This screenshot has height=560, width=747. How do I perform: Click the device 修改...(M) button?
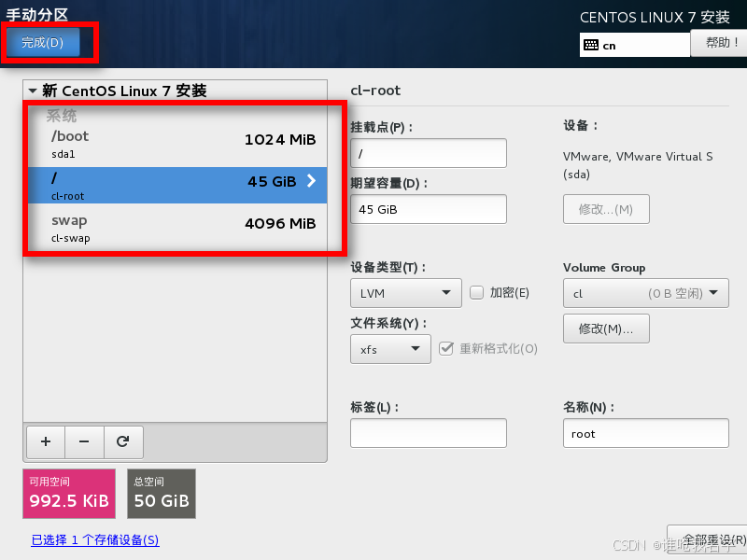(x=606, y=209)
